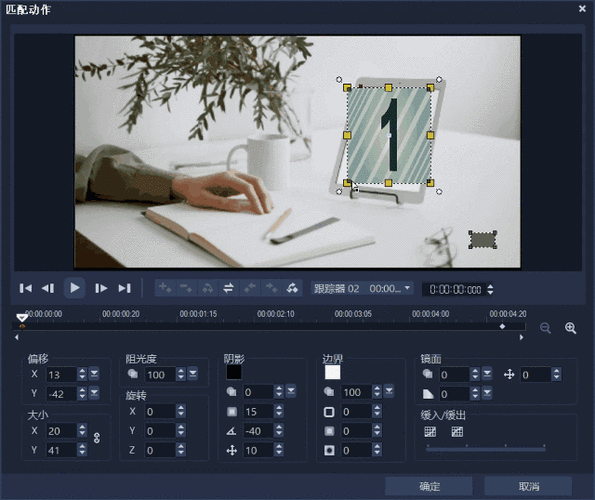Viewport: 595px width, 500px height.
Task: Click the remove keyframe icon
Action: pos(186,288)
